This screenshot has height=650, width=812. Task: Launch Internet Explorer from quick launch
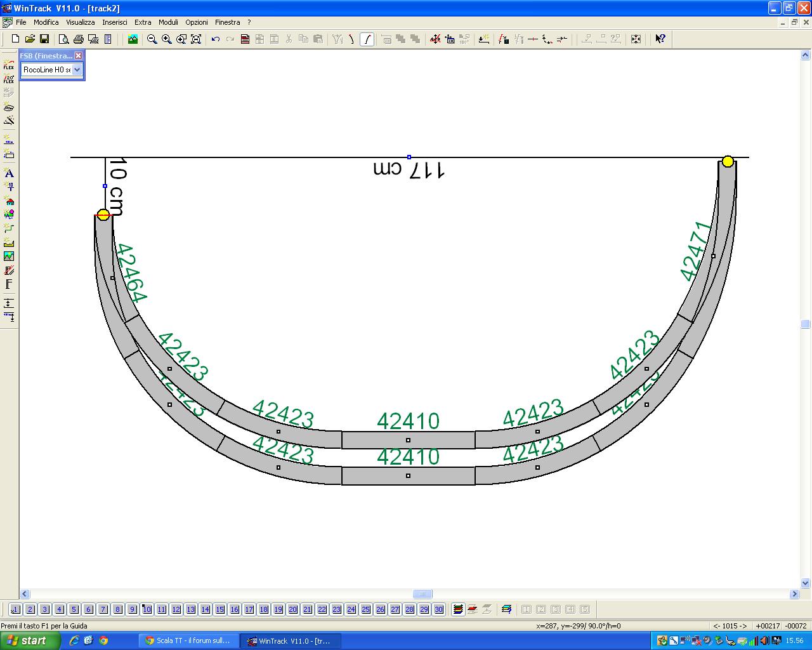(74, 640)
